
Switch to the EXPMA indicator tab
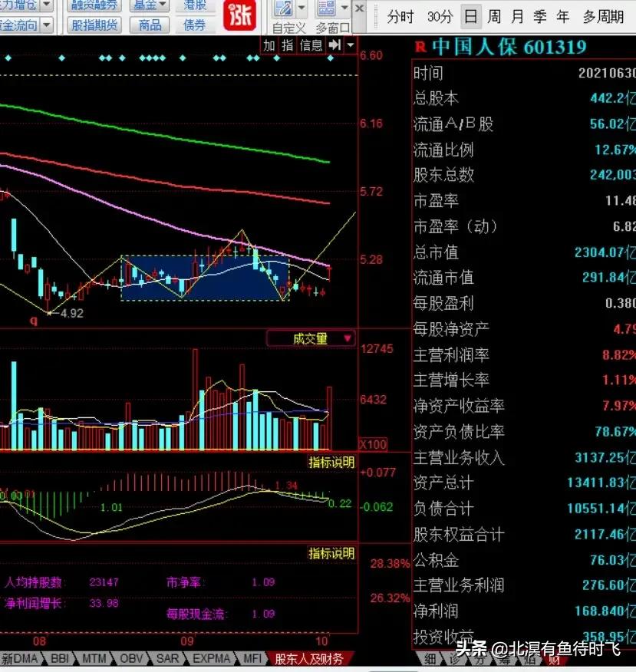tap(211, 658)
